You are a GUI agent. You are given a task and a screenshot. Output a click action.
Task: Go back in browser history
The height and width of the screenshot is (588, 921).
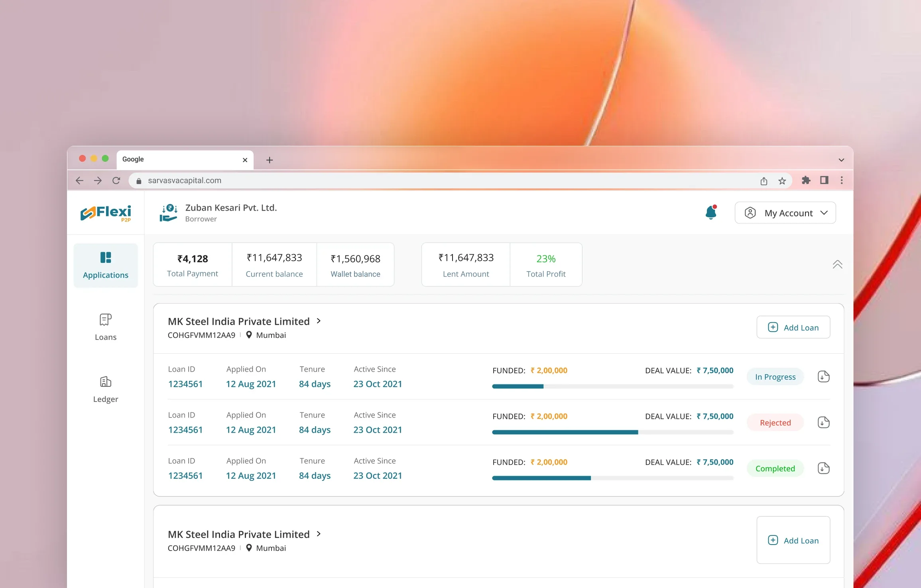click(80, 180)
